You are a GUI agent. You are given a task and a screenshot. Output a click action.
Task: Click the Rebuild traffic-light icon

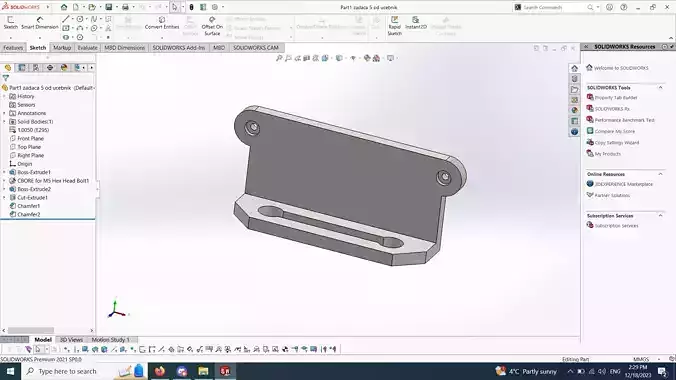(191, 7)
